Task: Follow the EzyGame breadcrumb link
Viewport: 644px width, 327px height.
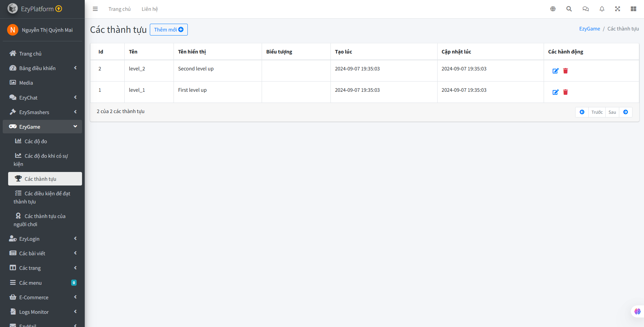Action: coord(589,28)
